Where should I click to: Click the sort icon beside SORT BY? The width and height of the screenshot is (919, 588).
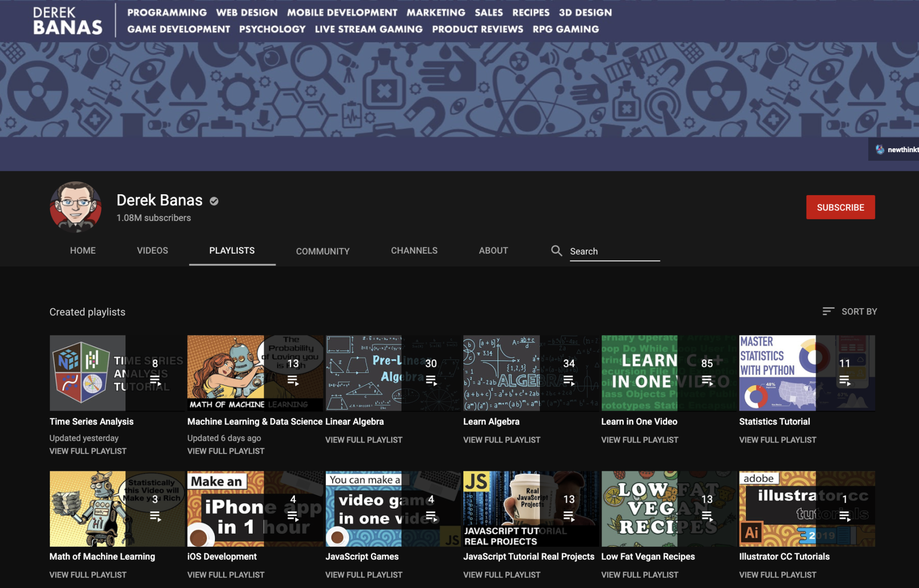[x=828, y=311]
